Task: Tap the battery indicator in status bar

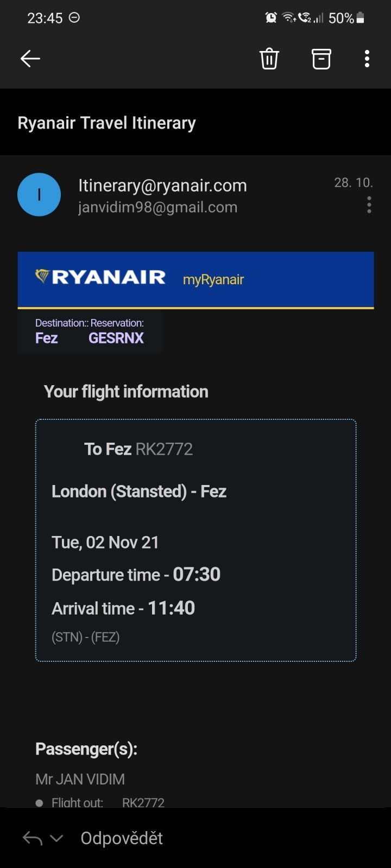Action: [360, 18]
